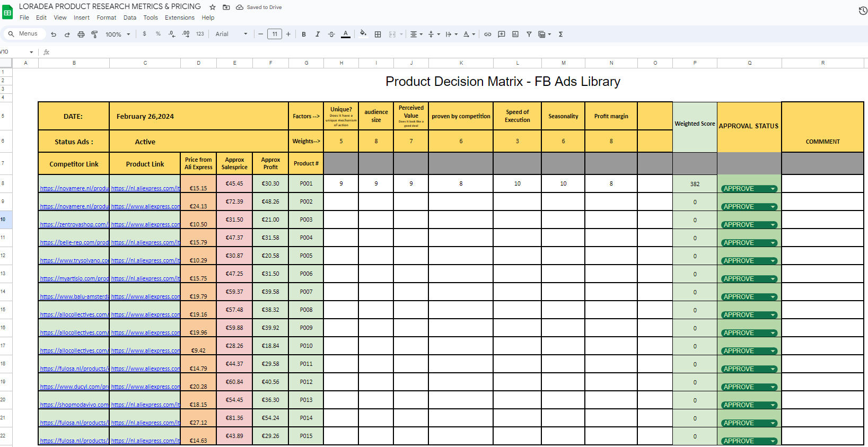Viewport: 868px width, 447px height.
Task: Open belle-rep.com competitor link for P004
Action: click(74, 242)
